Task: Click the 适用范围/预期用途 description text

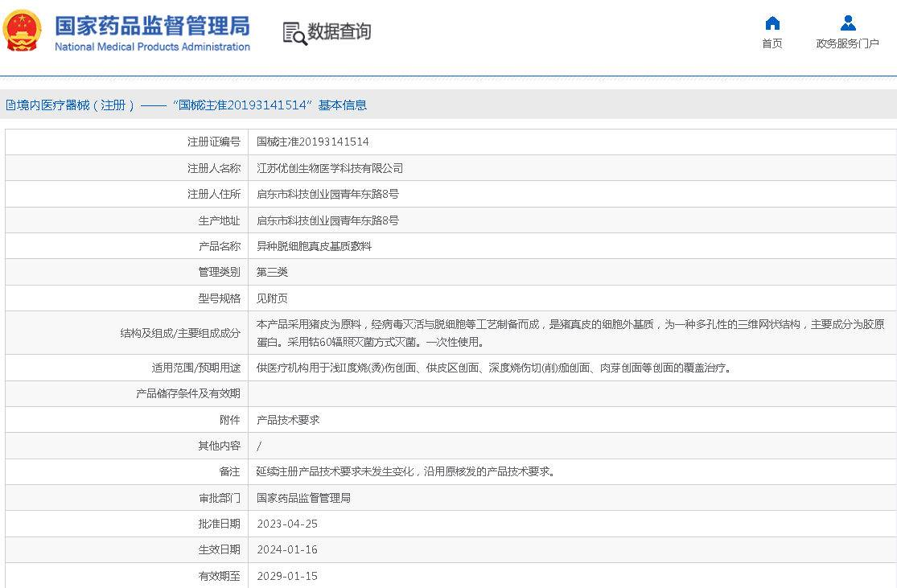Action: tap(494, 368)
